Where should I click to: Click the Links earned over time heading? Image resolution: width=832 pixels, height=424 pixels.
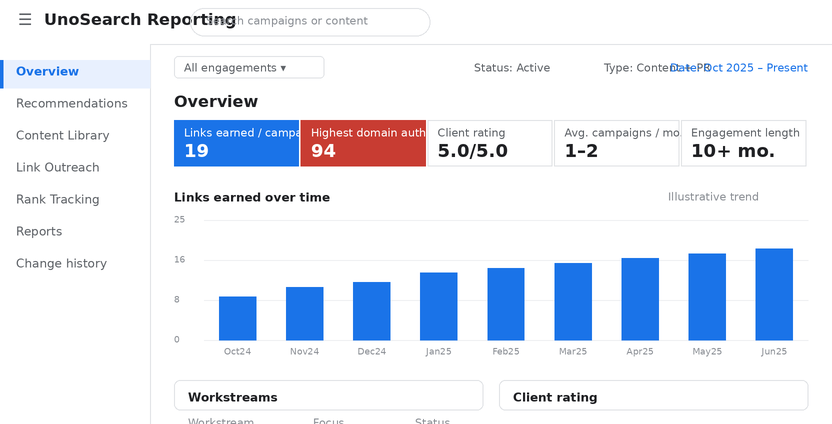pos(252,197)
